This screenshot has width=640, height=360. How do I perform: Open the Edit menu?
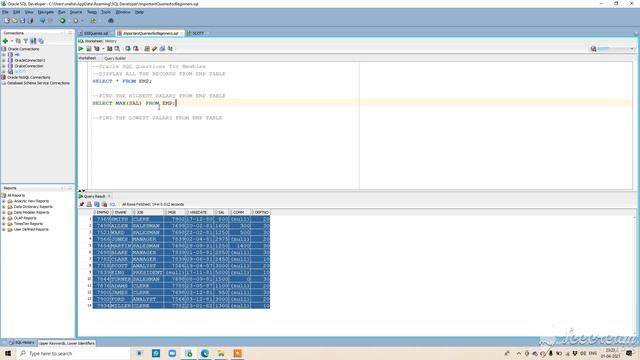16,12
